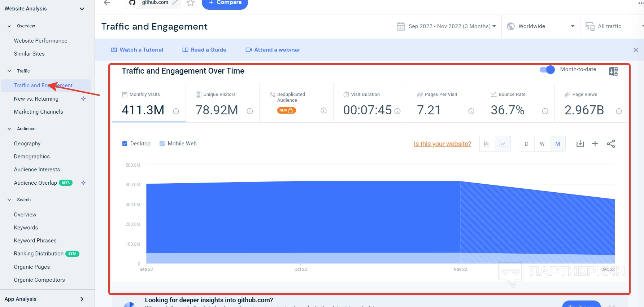Click the Worldwide globe icon
644x307 pixels.
click(511, 26)
